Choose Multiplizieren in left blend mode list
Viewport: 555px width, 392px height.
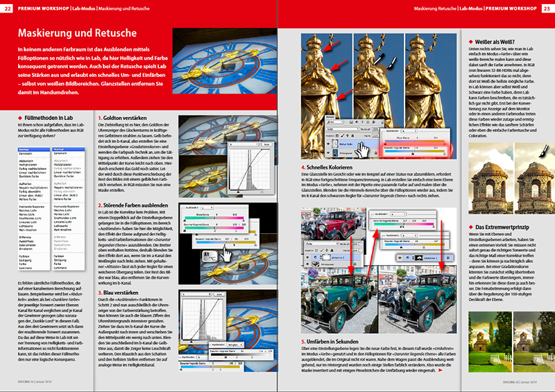28,164
